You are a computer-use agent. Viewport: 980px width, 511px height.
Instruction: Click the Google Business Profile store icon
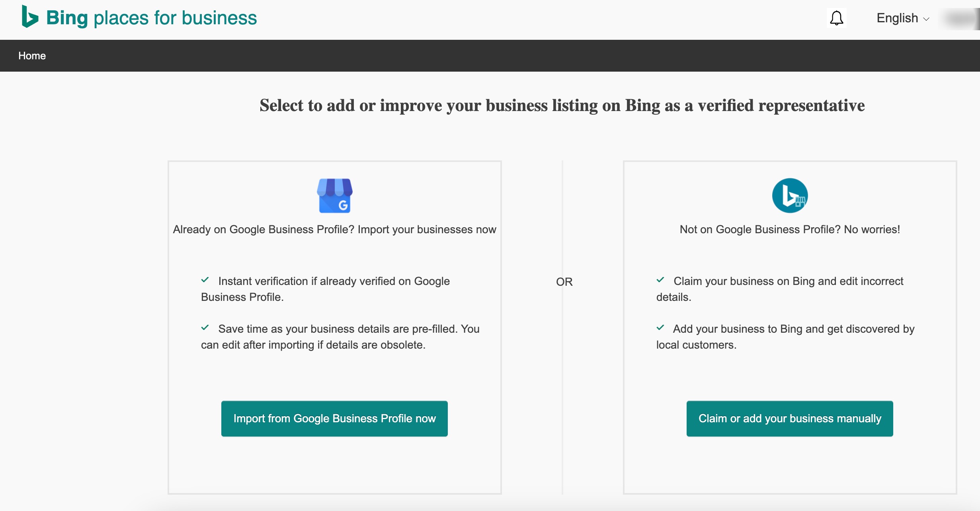point(335,195)
